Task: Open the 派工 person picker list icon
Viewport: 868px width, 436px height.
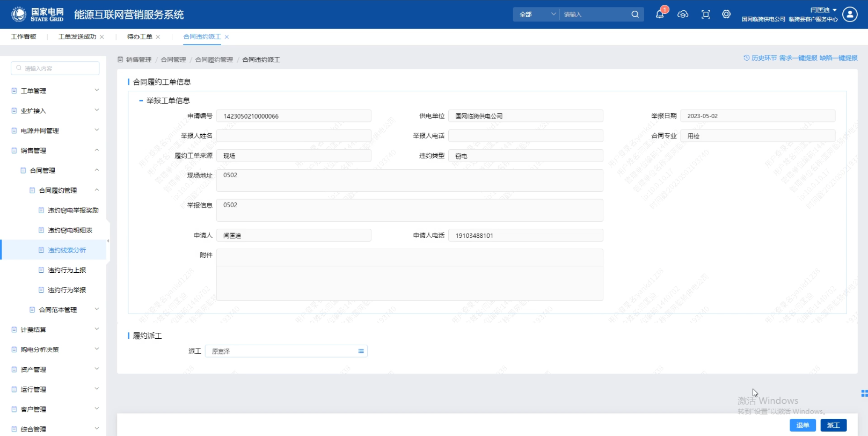Action: (361, 351)
